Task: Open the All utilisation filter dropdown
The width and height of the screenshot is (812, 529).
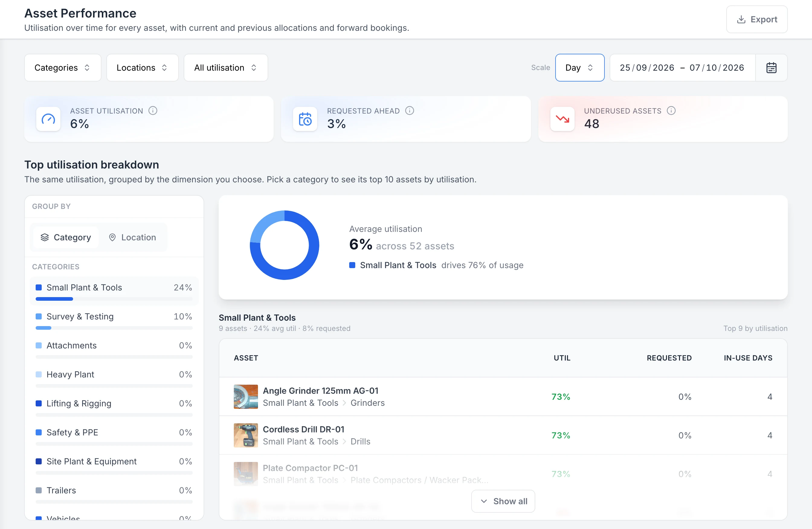Action: coord(226,68)
